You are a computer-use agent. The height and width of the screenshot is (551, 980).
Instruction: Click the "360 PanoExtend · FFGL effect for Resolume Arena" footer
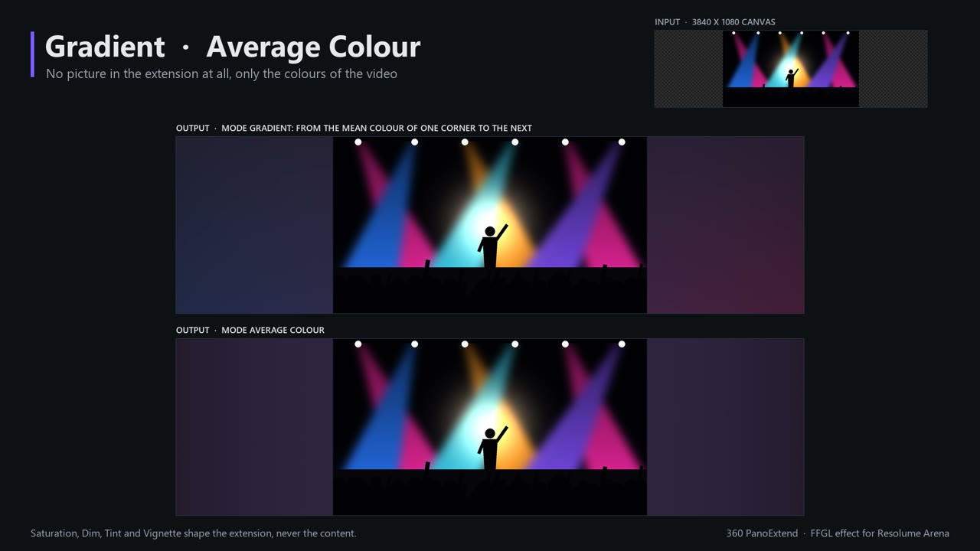coord(838,533)
